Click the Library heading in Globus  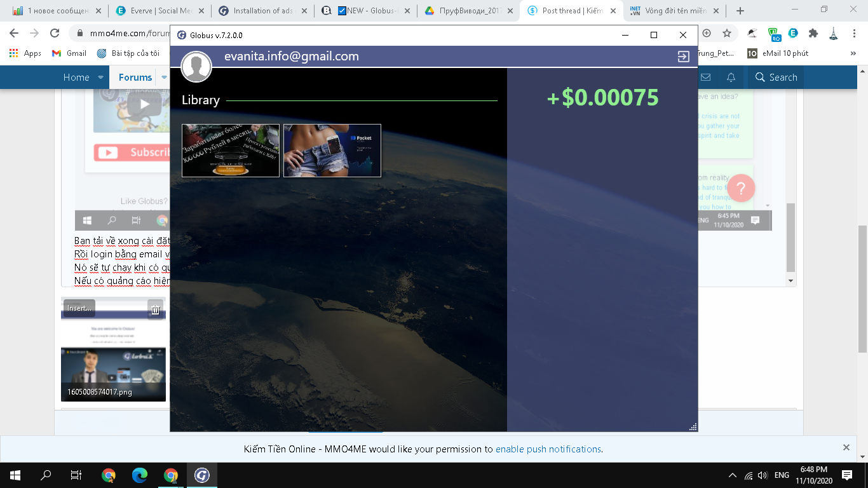(201, 100)
